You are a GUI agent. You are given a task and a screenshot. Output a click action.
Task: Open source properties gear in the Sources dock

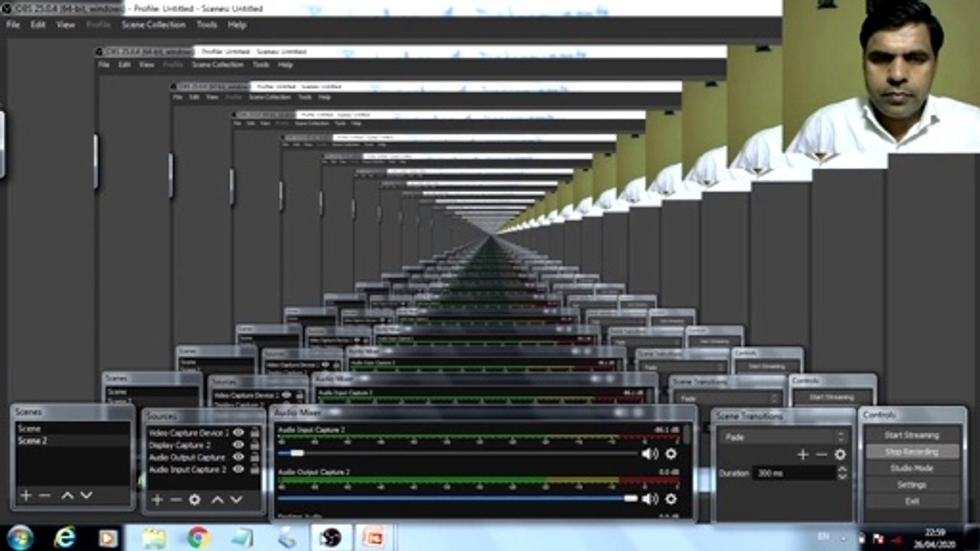point(194,500)
